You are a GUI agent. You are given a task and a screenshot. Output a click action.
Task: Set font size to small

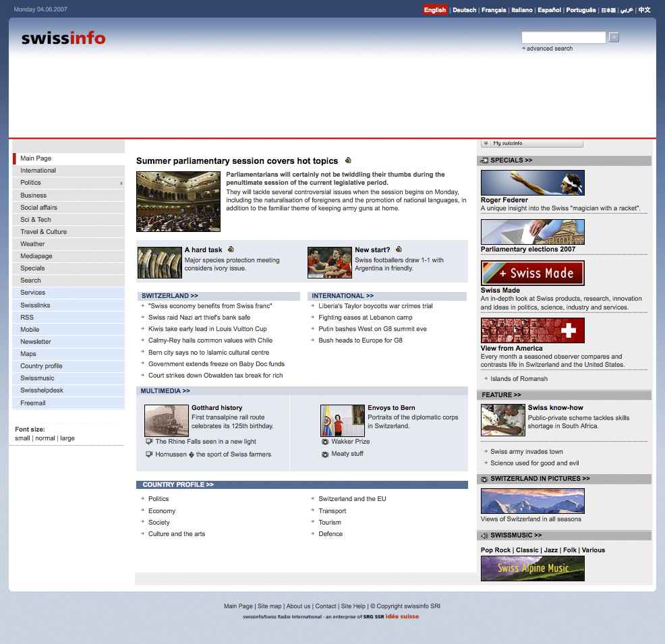22,438
